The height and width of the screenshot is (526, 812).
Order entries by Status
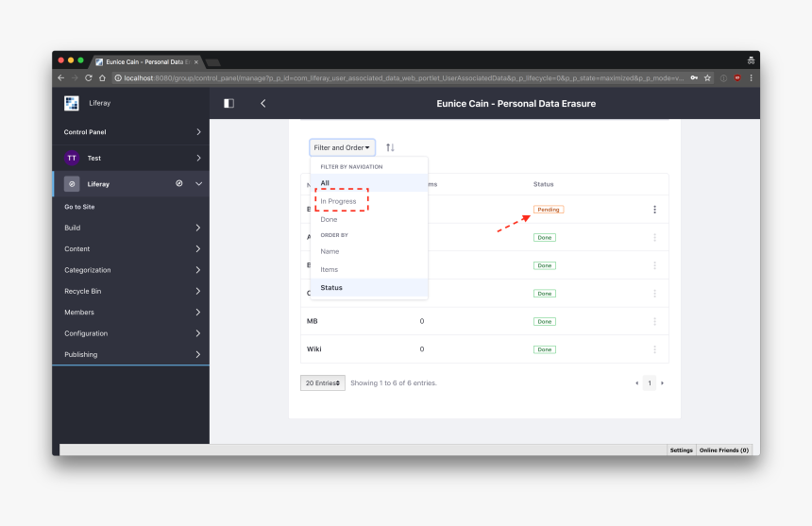coord(369,288)
